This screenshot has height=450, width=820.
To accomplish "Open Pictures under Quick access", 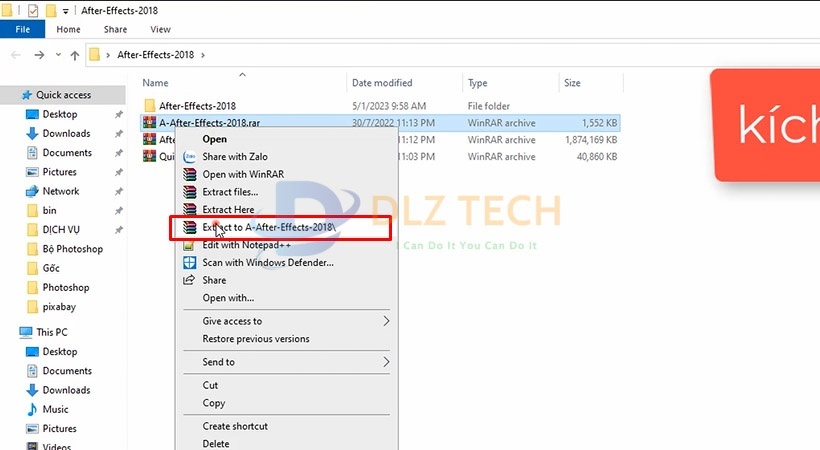I will [59, 172].
